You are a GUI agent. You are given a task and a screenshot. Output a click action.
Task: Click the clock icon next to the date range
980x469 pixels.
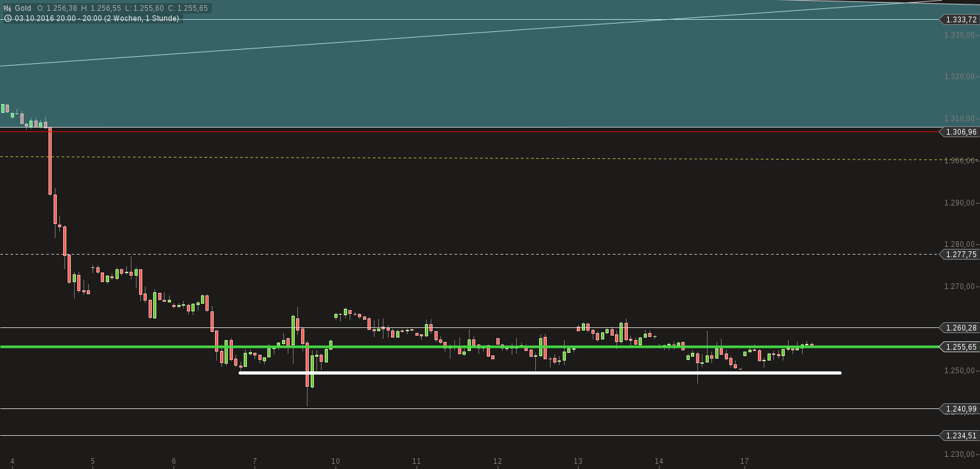(6, 18)
